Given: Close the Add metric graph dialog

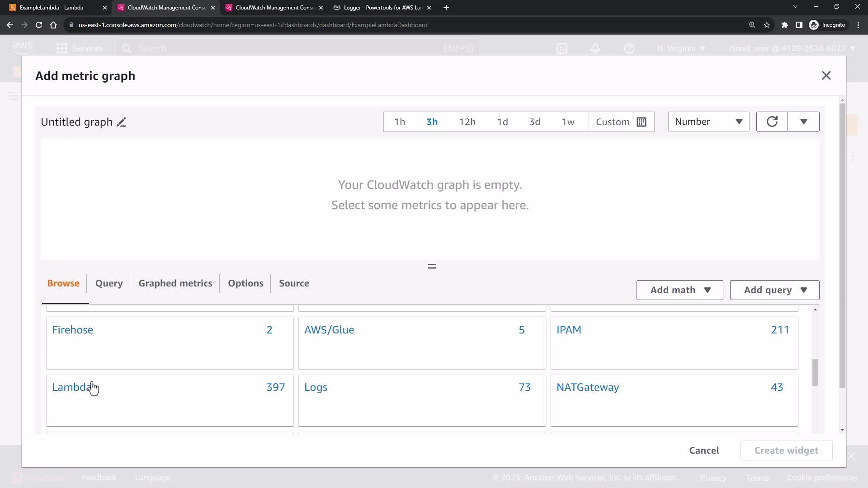Looking at the screenshot, I should click(x=826, y=76).
